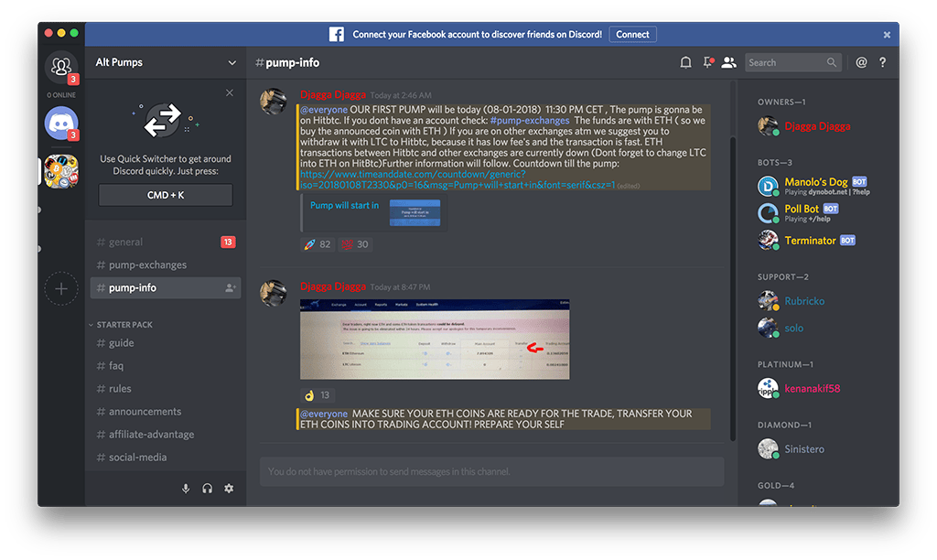Collapse the STARTER PACK category
Viewport: 937px width, 560px height.
pos(125,325)
